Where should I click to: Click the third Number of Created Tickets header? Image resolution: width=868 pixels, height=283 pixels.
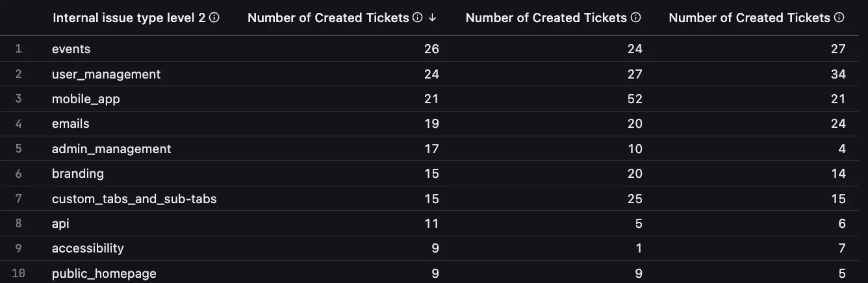pos(750,18)
